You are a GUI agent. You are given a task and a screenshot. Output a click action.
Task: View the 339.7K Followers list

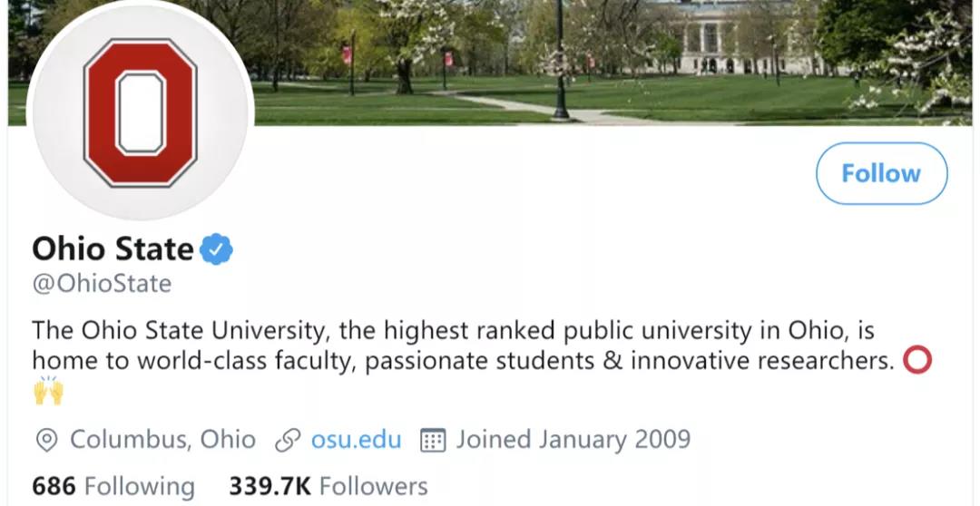tap(328, 486)
